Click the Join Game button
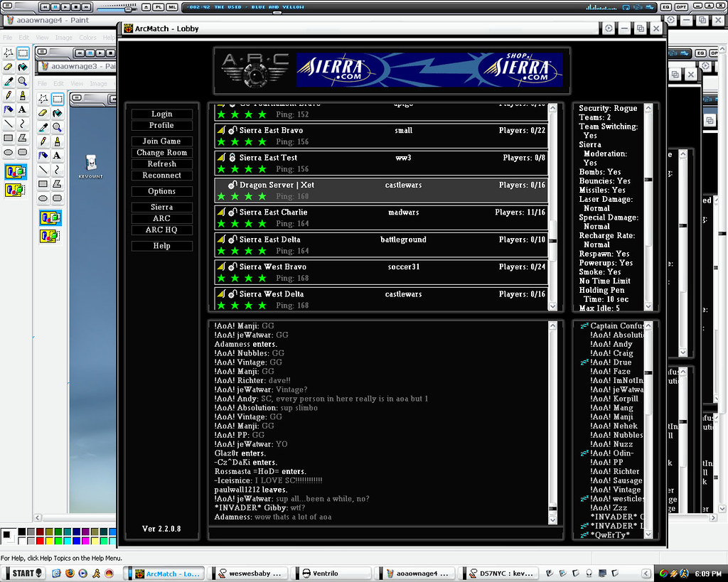This screenshot has height=582, width=728. (x=161, y=141)
